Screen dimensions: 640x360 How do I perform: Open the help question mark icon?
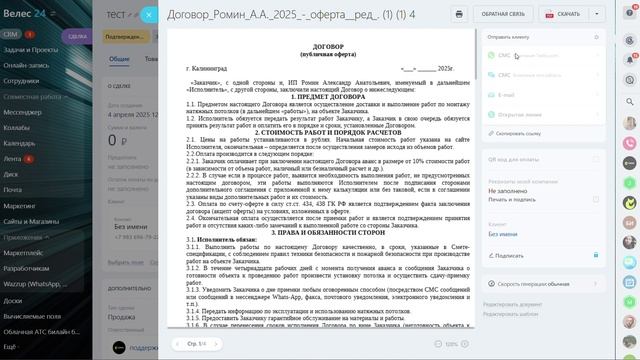pos(629,13)
